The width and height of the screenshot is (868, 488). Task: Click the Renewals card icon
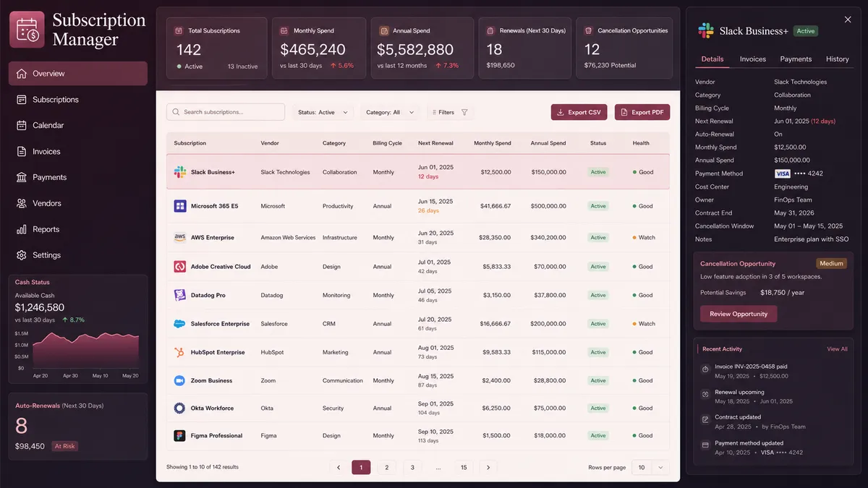pyautogui.click(x=491, y=31)
